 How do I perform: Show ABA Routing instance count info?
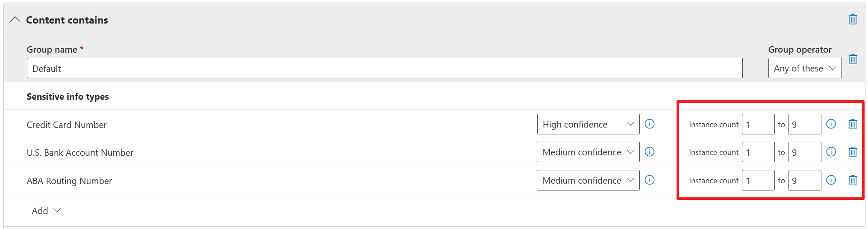click(x=831, y=180)
